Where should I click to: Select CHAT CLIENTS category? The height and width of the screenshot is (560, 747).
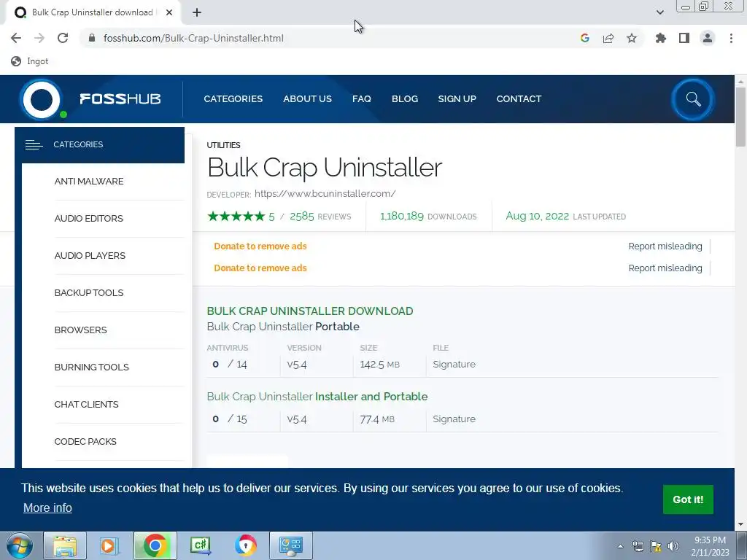point(86,404)
